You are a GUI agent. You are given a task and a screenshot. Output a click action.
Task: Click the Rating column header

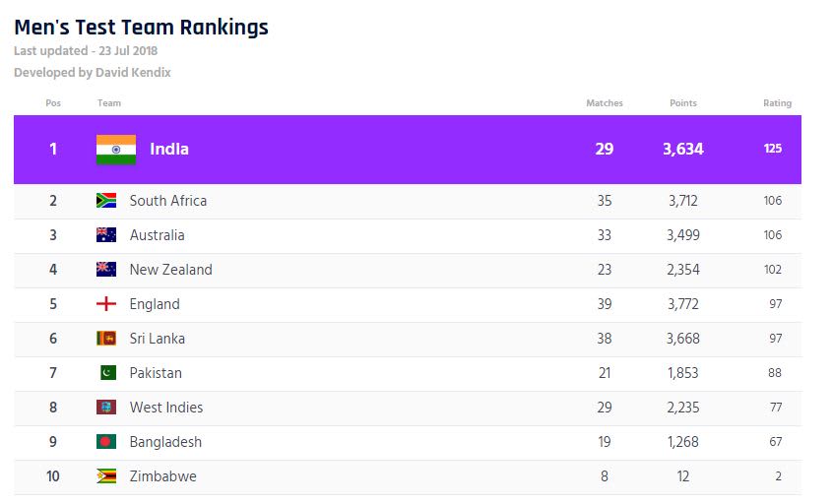[x=777, y=103]
